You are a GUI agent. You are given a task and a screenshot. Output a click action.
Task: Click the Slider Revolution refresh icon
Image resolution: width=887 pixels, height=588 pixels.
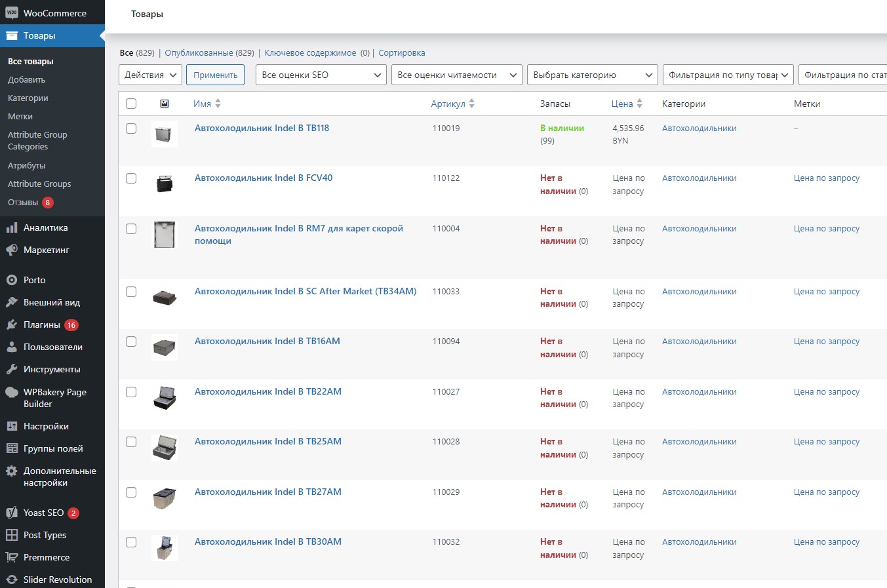12,579
